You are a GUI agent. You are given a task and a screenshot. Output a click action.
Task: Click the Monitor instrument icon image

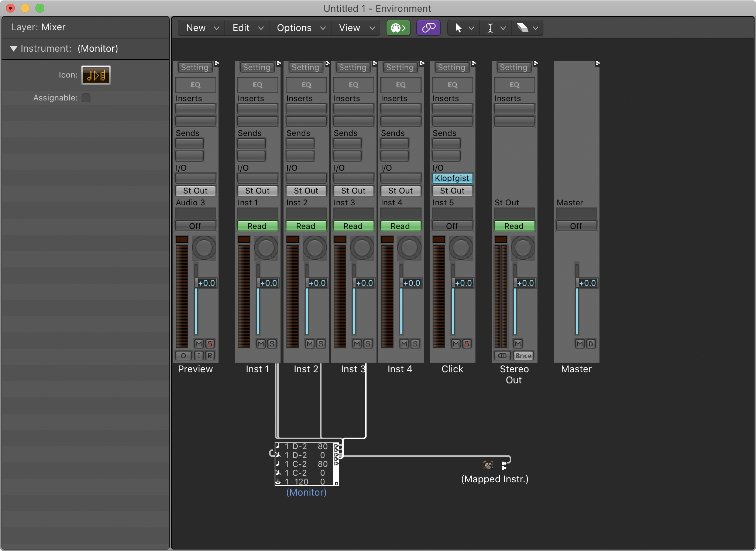coord(96,75)
